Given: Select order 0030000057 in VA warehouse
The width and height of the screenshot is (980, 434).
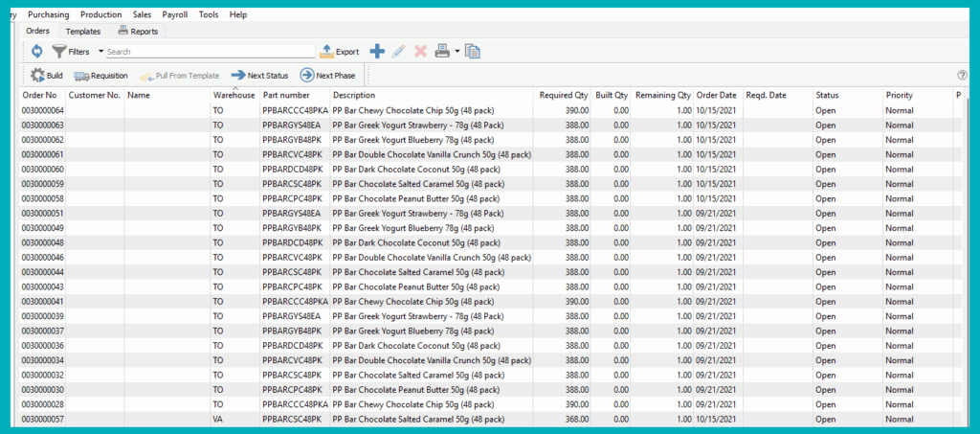Looking at the screenshot, I should 490,419.
